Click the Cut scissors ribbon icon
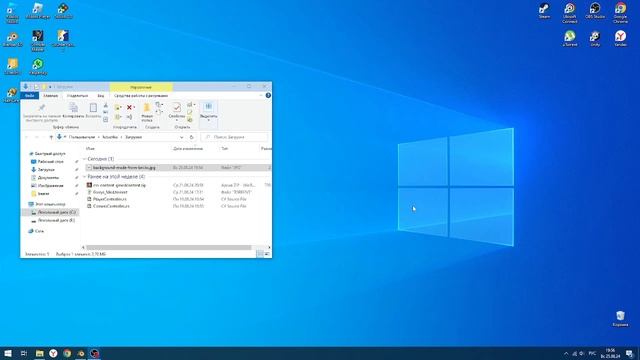 106,105
